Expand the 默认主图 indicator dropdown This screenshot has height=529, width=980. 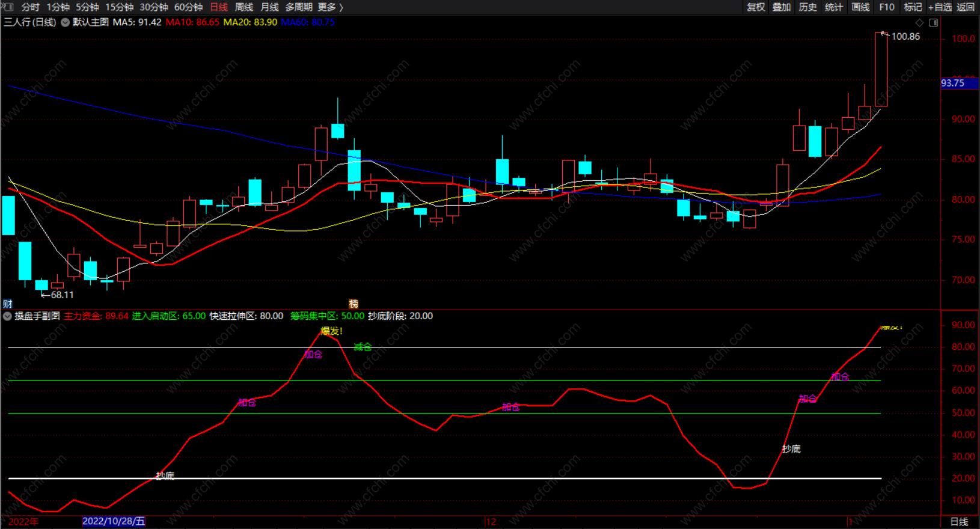[x=65, y=22]
